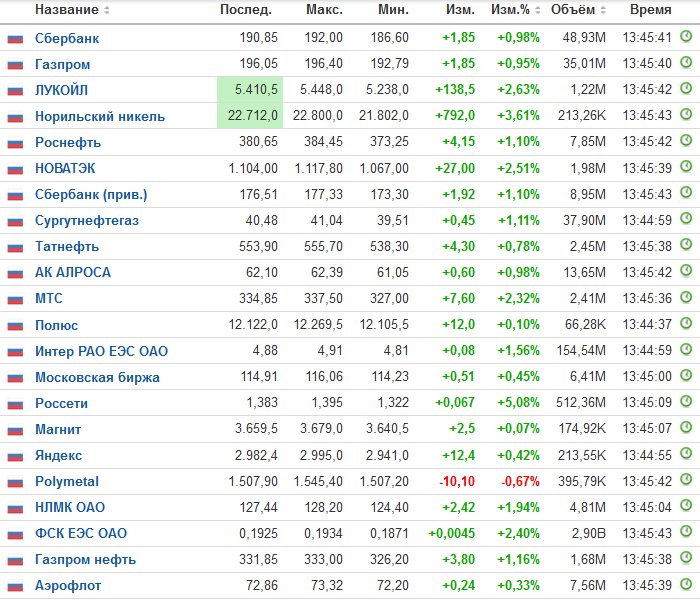Click the Russian flag next to Аэрофлот

click(x=15, y=586)
